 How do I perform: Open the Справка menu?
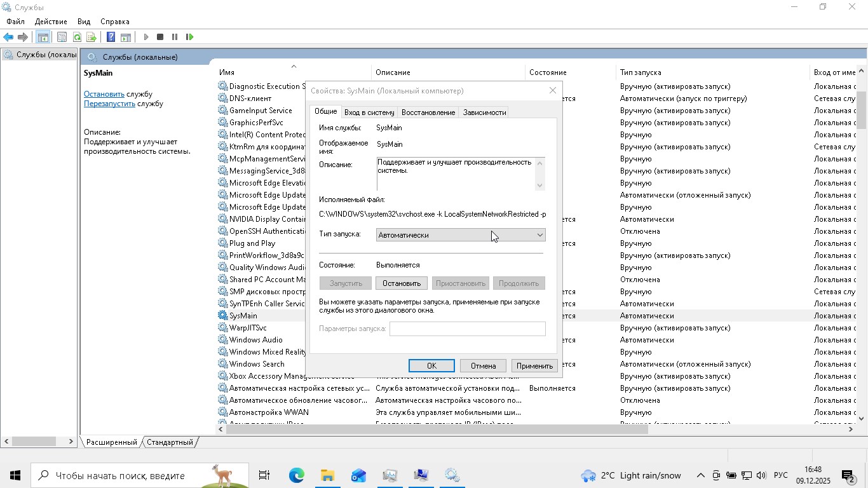pyautogui.click(x=115, y=22)
